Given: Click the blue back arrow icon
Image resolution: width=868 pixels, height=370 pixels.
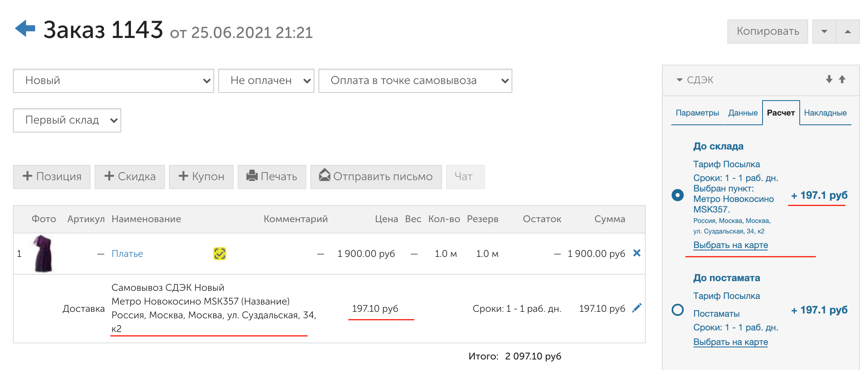Looking at the screenshot, I should [25, 29].
